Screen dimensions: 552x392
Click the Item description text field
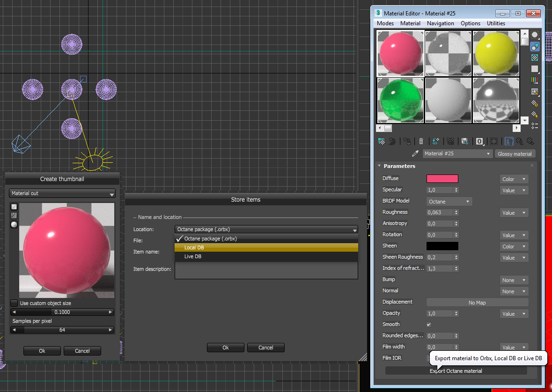[x=266, y=270]
